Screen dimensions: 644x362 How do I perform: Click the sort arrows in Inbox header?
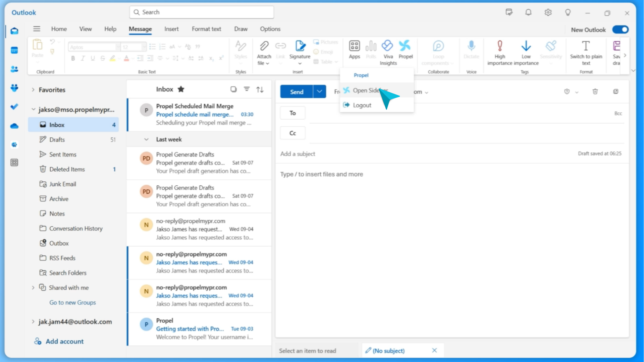click(260, 89)
